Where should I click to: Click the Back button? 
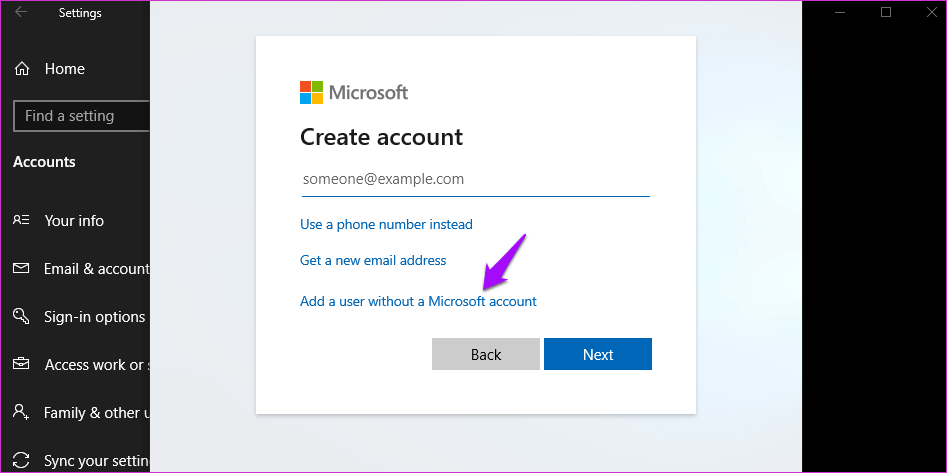(486, 354)
